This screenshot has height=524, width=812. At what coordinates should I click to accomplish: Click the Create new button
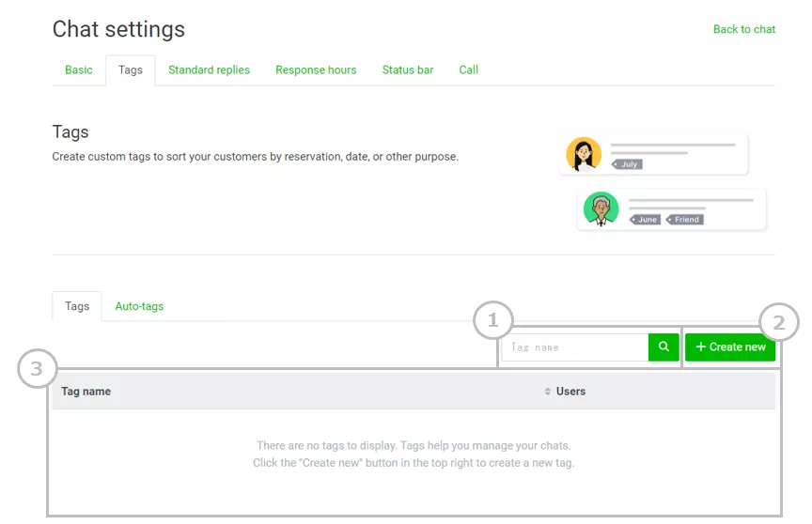pos(730,347)
